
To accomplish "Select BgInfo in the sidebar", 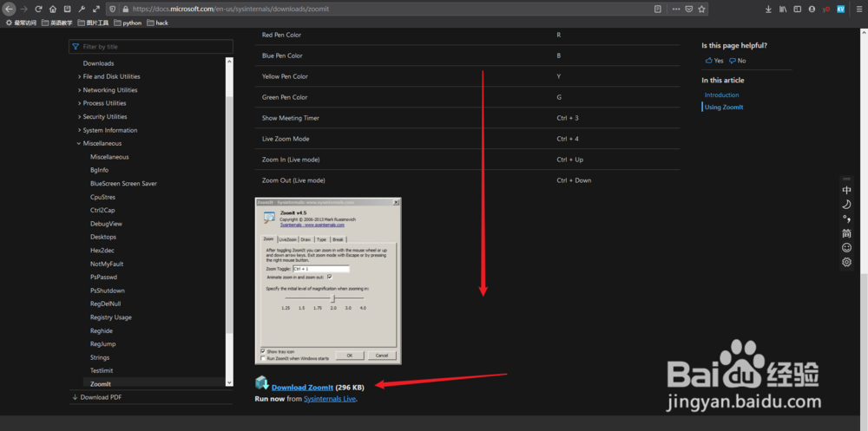I will tap(100, 171).
